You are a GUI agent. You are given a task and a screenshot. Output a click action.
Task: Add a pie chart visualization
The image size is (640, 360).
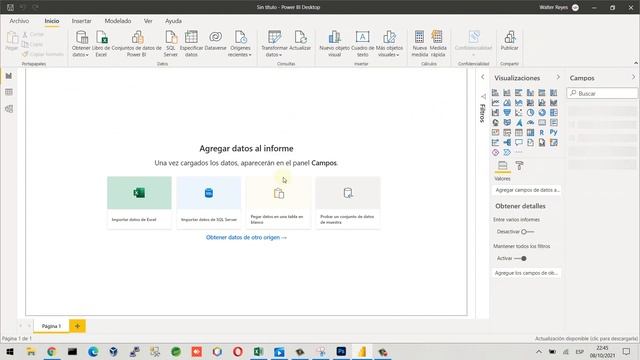(530, 113)
